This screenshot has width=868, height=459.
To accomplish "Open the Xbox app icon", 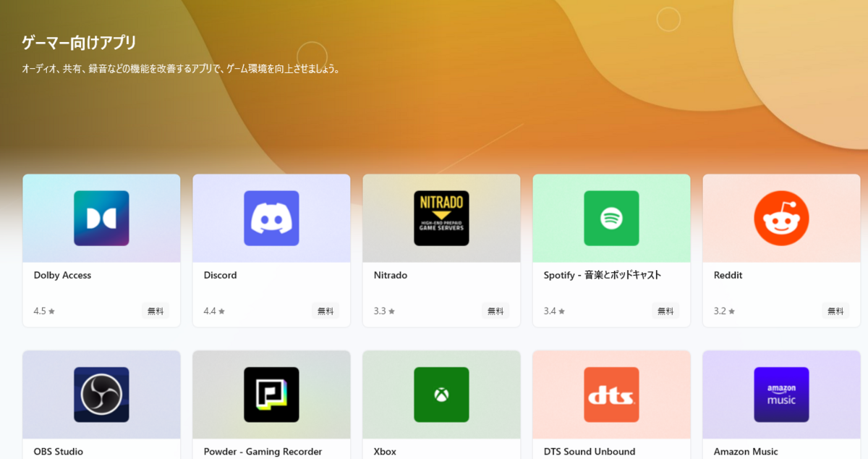I will (x=441, y=395).
